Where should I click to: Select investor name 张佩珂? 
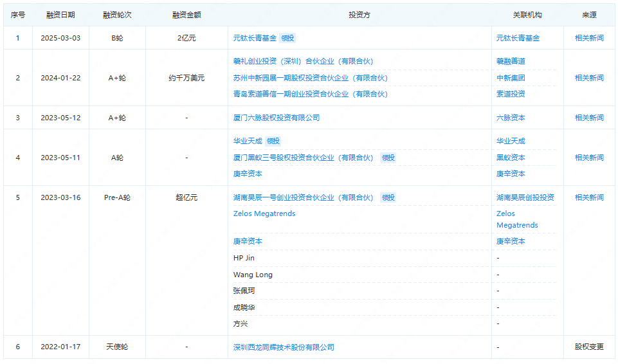coord(244,291)
